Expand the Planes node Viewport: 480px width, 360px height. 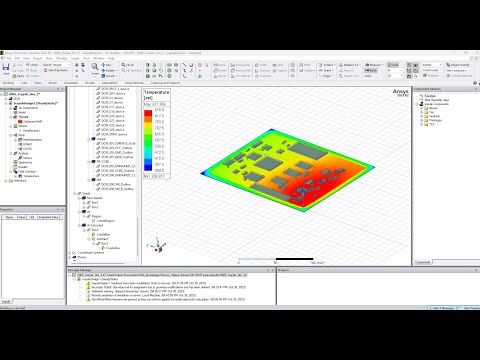tap(70, 257)
